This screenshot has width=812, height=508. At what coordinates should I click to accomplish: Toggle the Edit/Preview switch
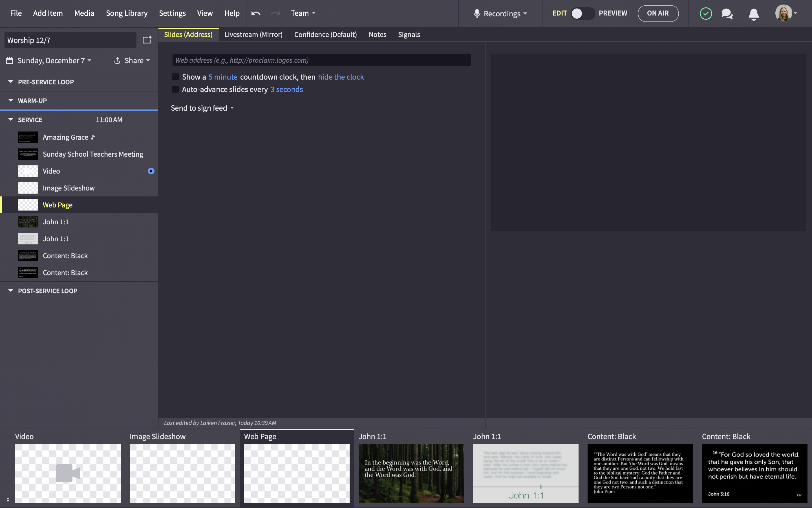click(x=583, y=14)
